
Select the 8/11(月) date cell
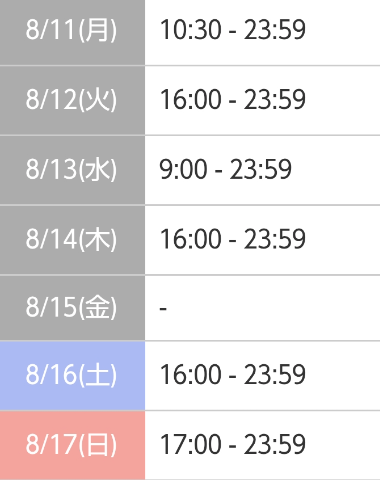(x=72, y=32)
